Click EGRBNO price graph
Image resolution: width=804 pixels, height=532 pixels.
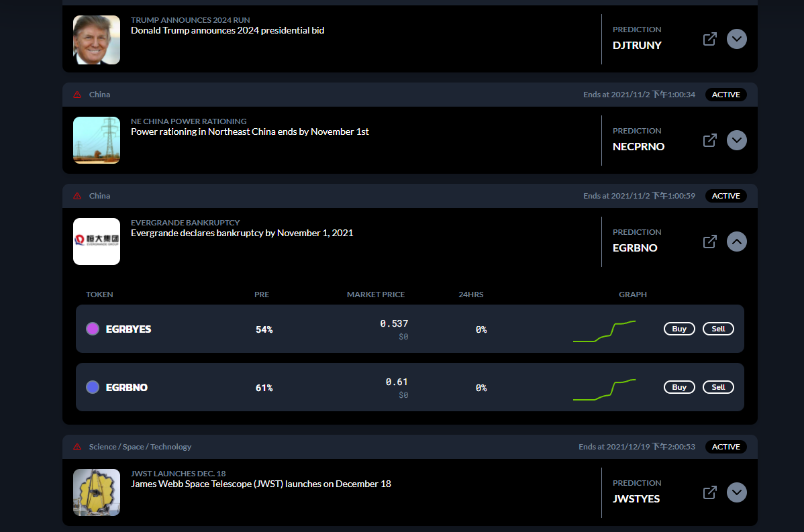(x=605, y=390)
